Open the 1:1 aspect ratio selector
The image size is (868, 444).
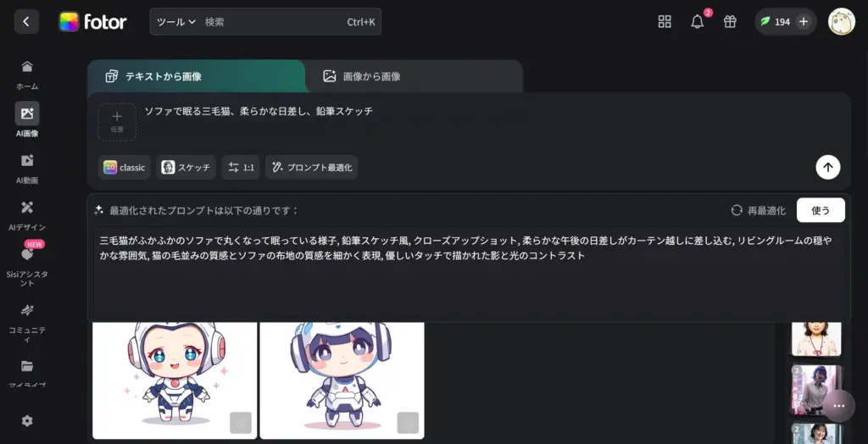241,167
